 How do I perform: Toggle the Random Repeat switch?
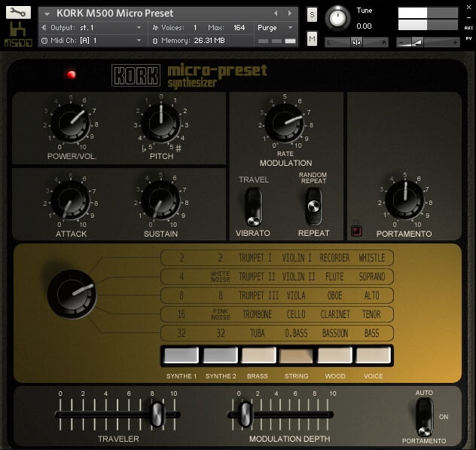click(x=313, y=207)
